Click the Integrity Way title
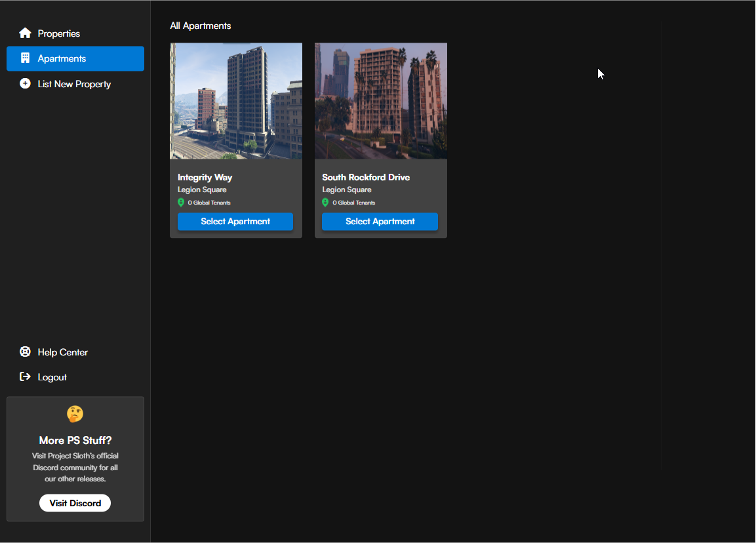The width and height of the screenshot is (756, 543). (205, 178)
